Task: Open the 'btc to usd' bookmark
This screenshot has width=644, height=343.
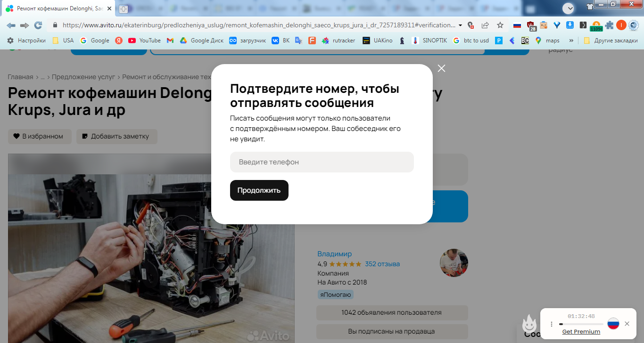Action: [x=471, y=41]
